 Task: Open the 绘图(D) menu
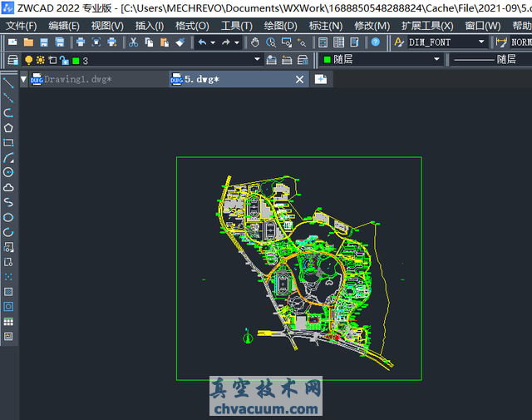(x=280, y=26)
